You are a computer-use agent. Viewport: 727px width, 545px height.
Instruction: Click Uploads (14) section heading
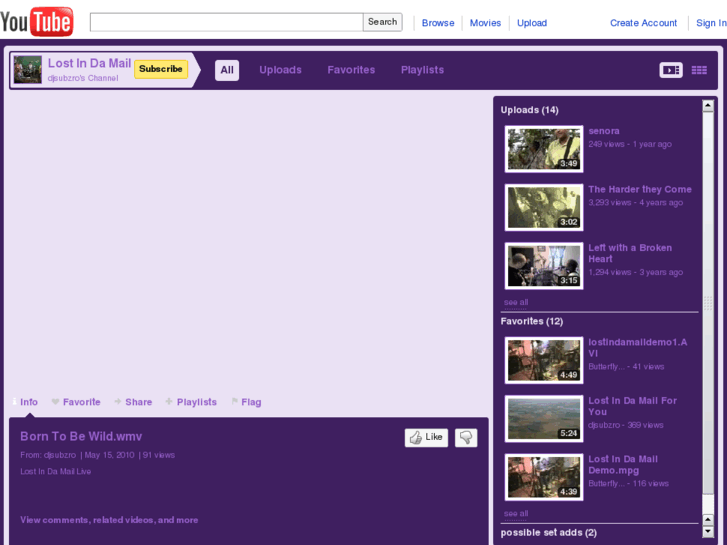point(529,110)
